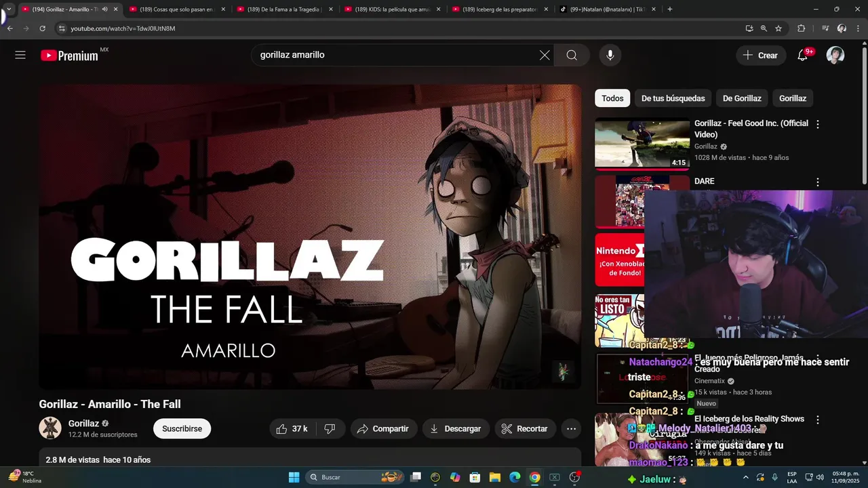Image resolution: width=868 pixels, height=488 pixels.
Task: Open Chrome zoom magnifier in address bar
Action: click(x=764, y=28)
